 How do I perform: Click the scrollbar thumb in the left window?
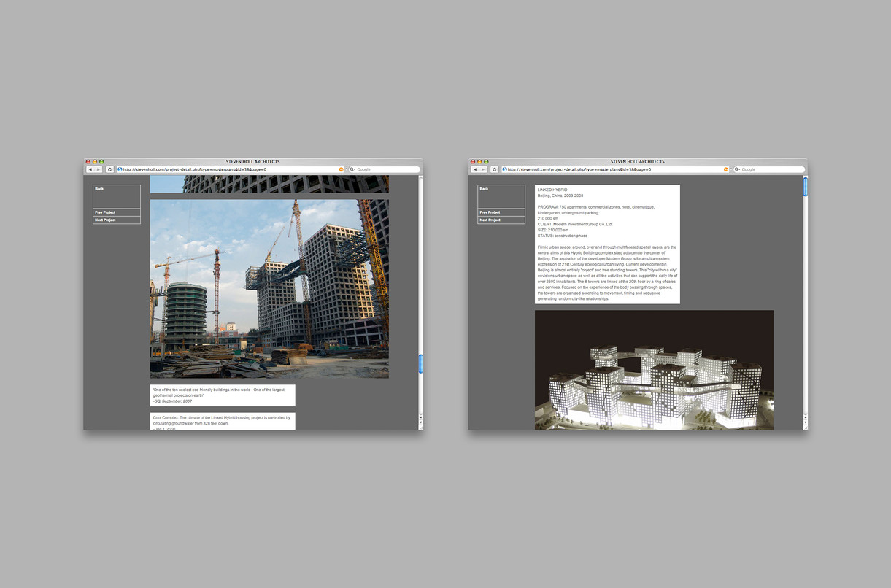(420, 364)
